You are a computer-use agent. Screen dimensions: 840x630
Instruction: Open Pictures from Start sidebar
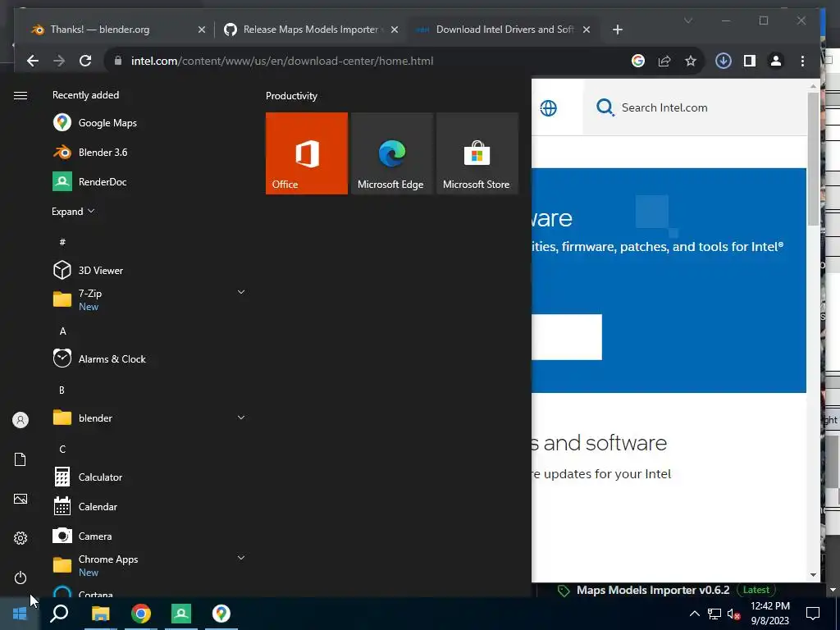coord(21,499)
